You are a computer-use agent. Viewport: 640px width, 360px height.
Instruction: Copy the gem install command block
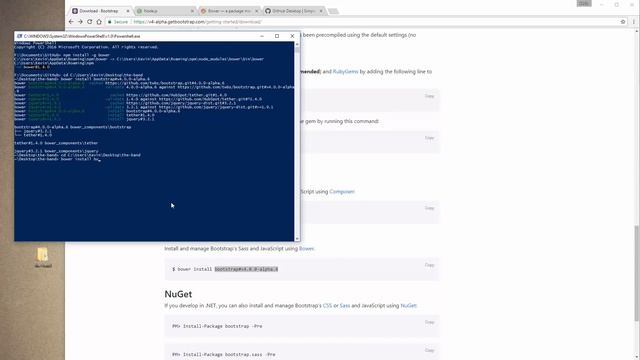click(429, 138)
